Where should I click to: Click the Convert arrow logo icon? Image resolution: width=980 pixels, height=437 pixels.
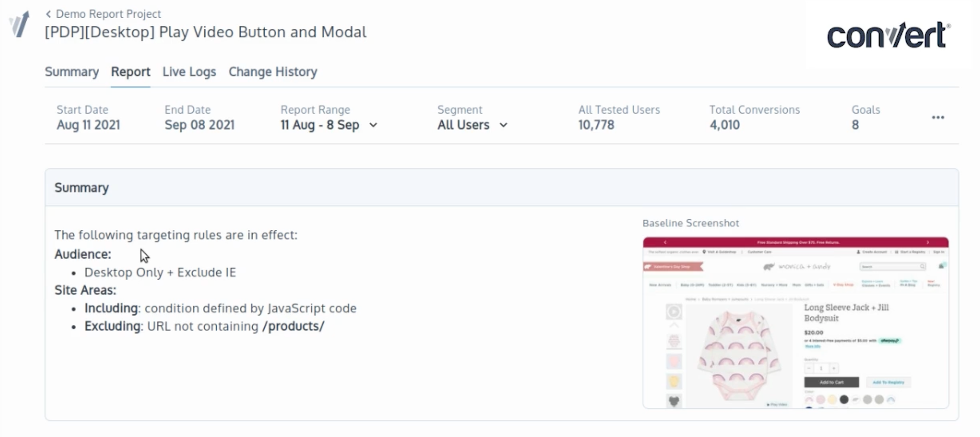tap(20, 24)
